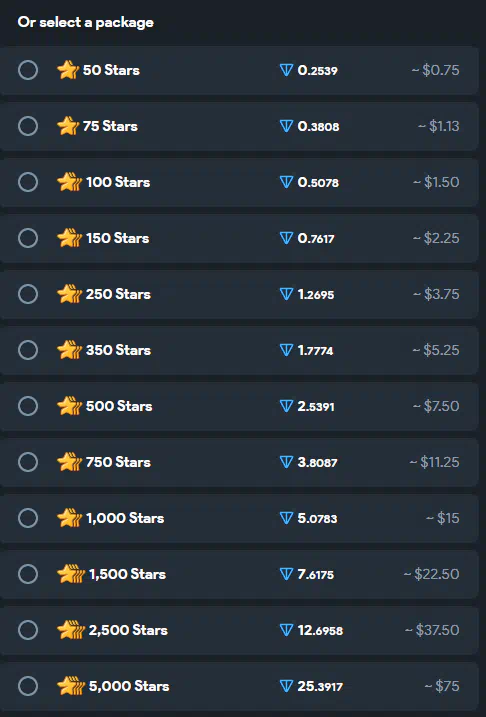Viewport: 486px width, 717px height.
Task: Select the 100 Stars radio option
Action: point(28,182)
